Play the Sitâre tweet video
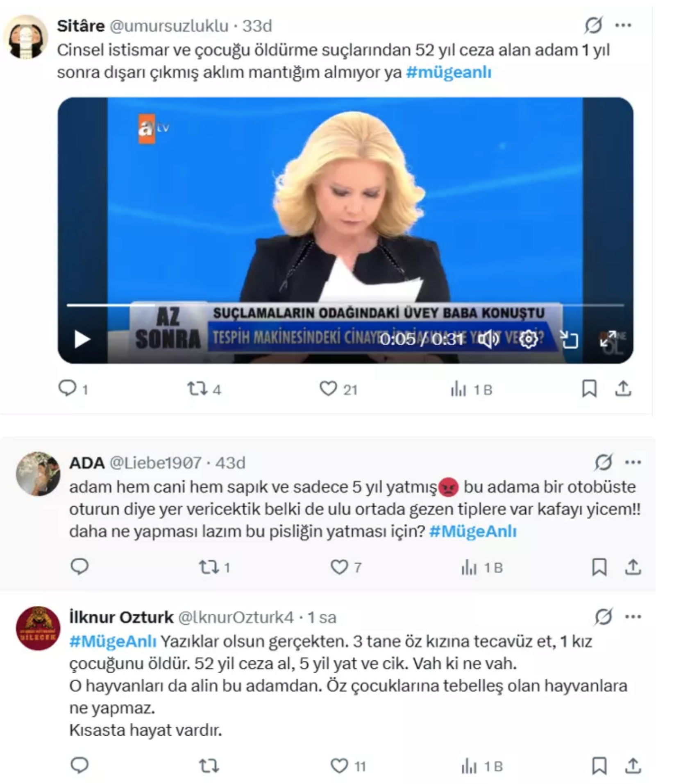This screenshot has width=699, height=784. (x=82, y=340)
